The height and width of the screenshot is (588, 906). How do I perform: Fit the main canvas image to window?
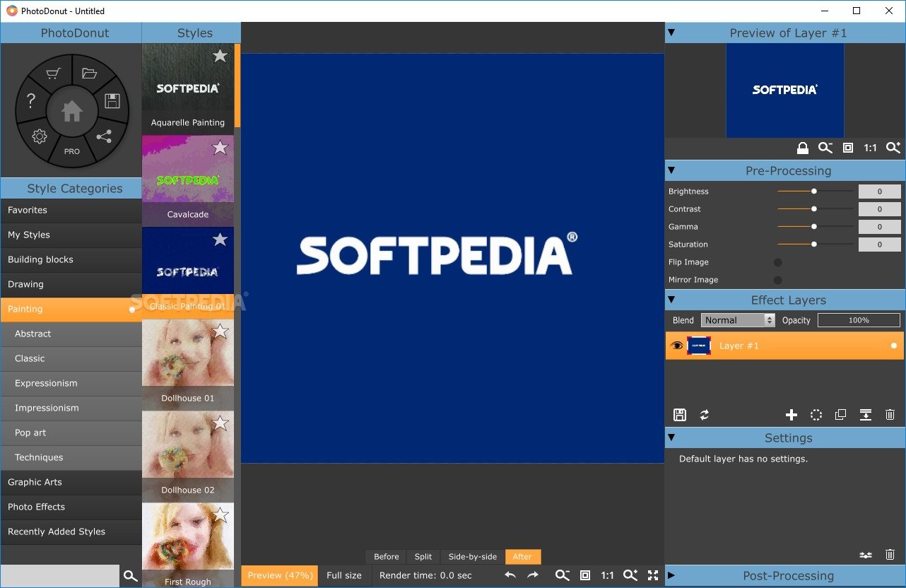[585, 575]
